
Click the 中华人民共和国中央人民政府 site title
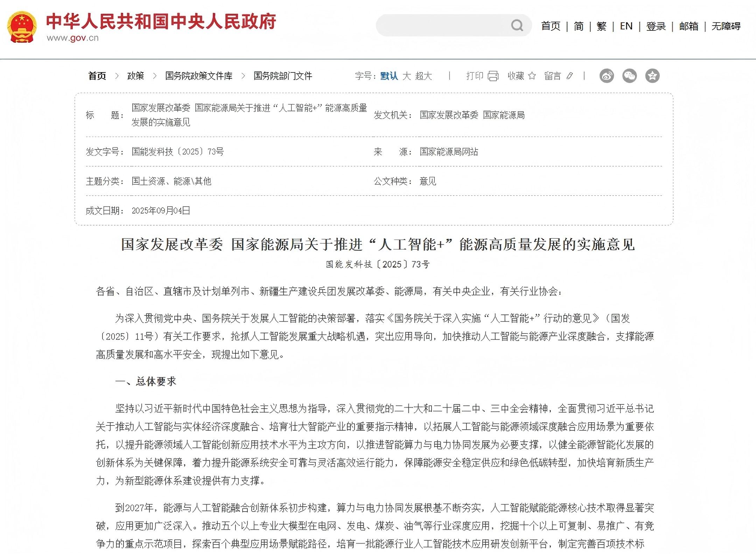coord(161,22)
